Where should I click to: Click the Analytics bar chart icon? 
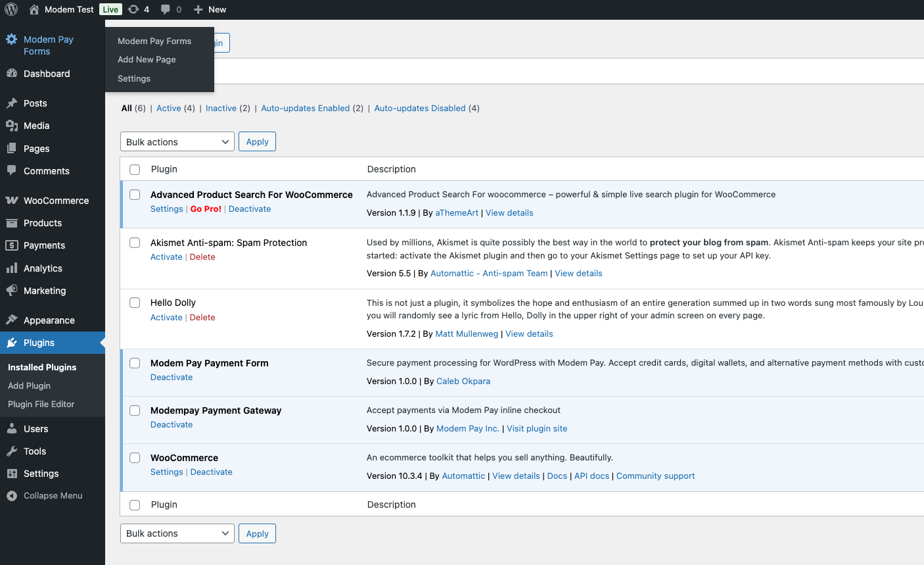pos(12,268)
